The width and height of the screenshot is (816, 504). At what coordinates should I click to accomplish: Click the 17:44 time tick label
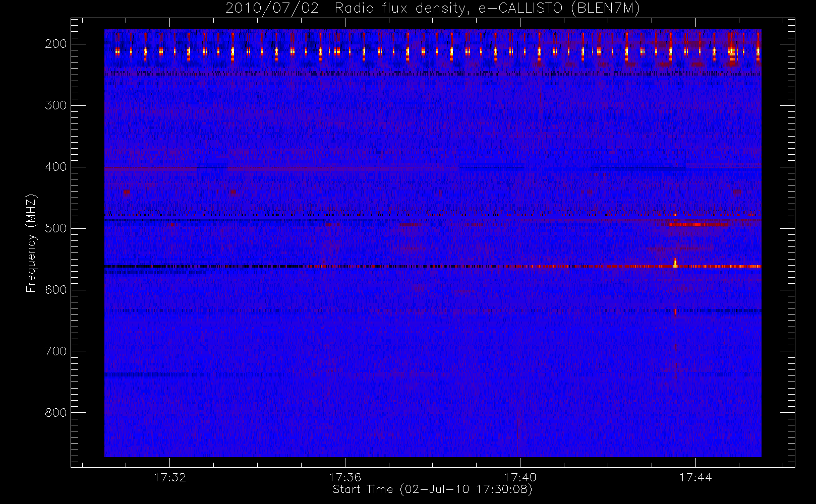(x=695, y=477)
